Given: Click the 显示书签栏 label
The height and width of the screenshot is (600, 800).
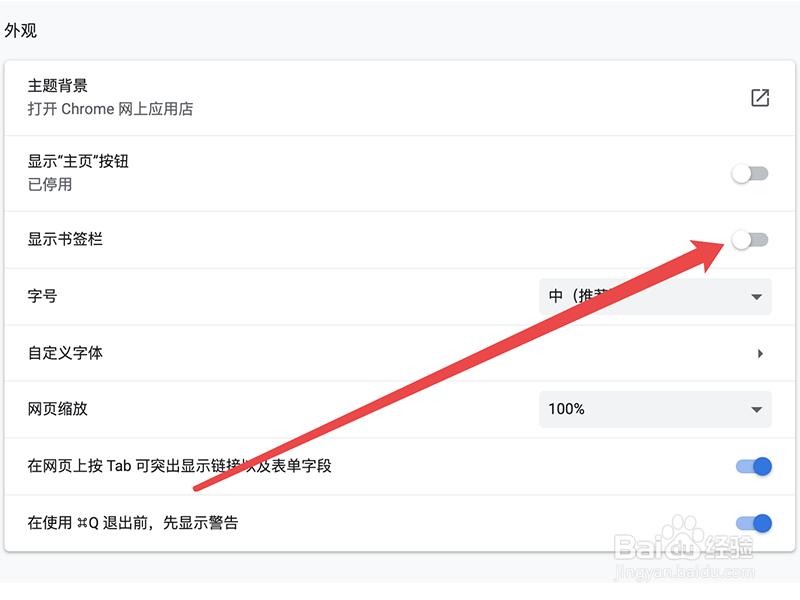Looking at the screenshot, I should point(65,240).
